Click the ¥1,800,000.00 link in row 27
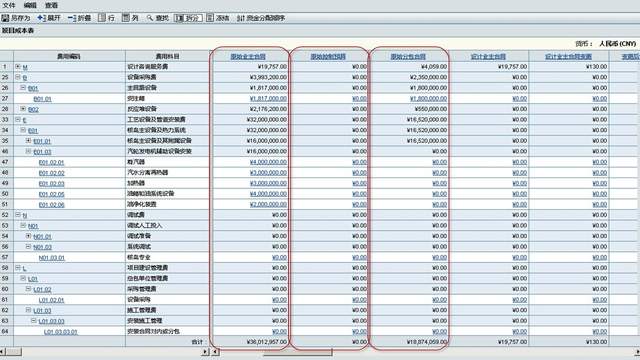The width and height of the screenshot is (640, 360). click(429, 98)
